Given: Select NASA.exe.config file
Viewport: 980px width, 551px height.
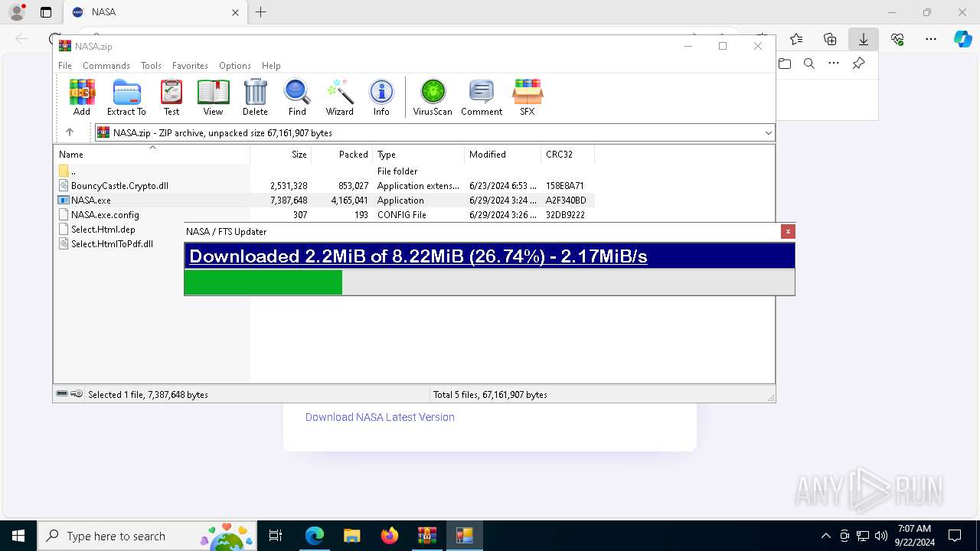Looking at the screenshot, I should point(325,215).
